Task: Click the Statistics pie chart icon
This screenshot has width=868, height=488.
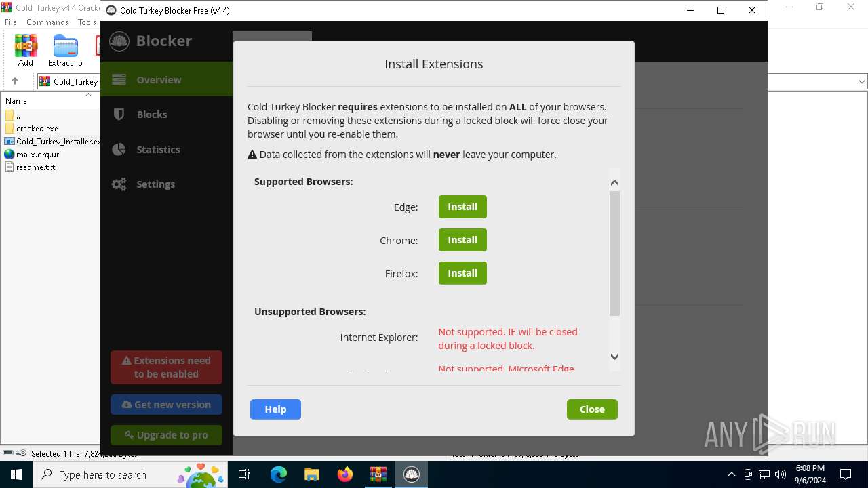Action: point(119,150)
